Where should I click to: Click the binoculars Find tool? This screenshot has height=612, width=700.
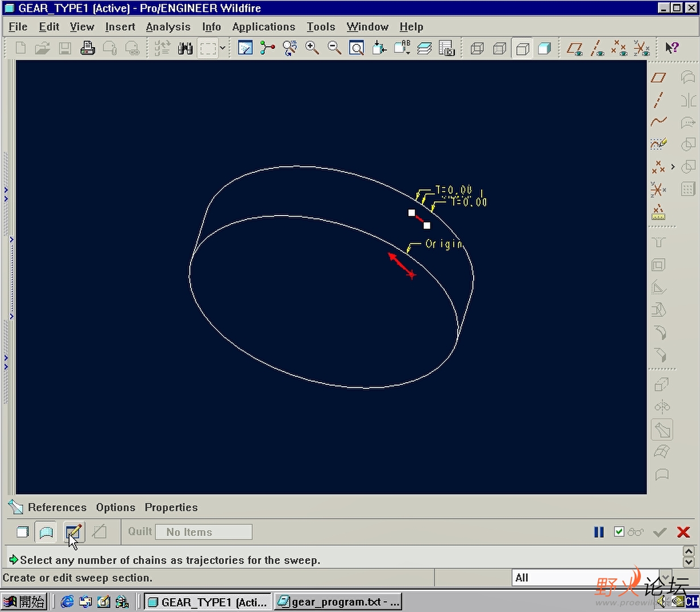click(x=185, y=48)
